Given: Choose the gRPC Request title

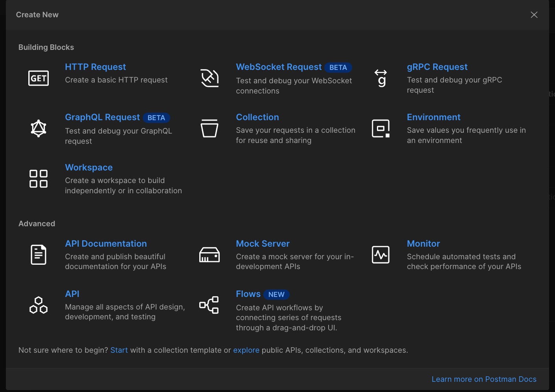Looking at the screenshot, I should [x=437, y=67].
